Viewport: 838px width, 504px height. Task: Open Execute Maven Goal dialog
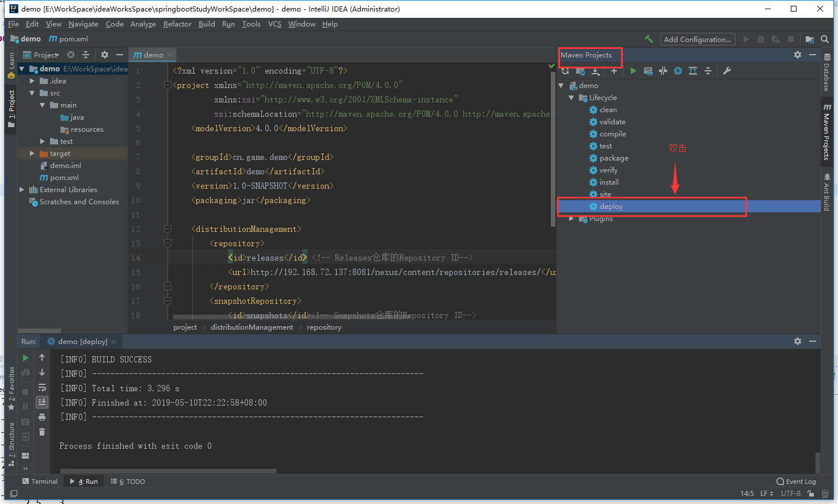tap(648, 71)
